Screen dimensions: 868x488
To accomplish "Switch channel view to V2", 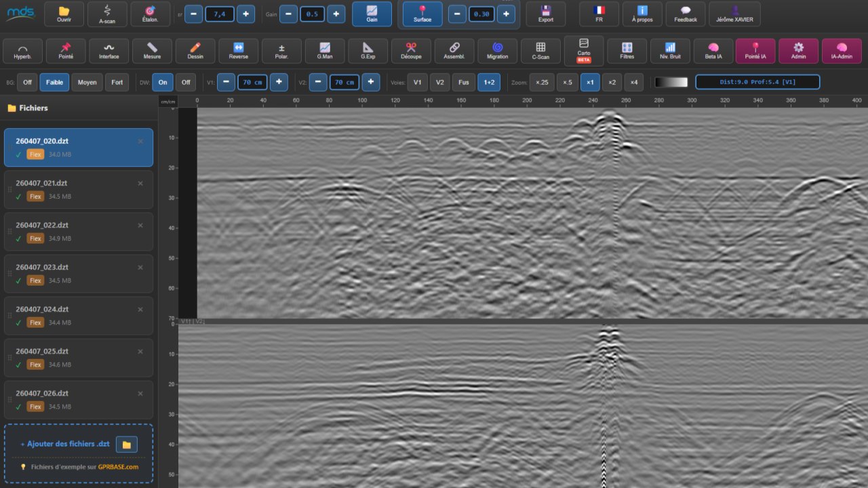I will (440, 82).
